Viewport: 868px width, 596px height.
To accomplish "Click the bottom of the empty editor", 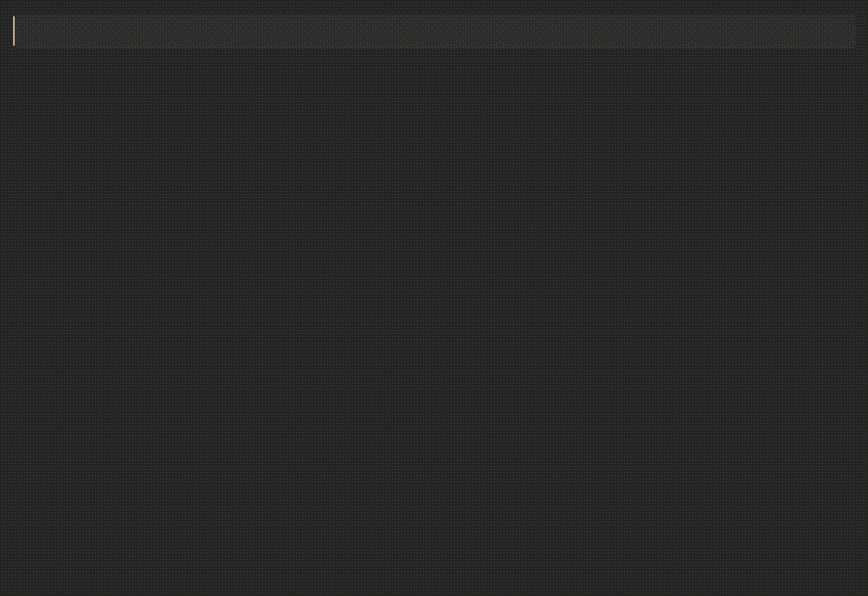I will tap(434, 581).
